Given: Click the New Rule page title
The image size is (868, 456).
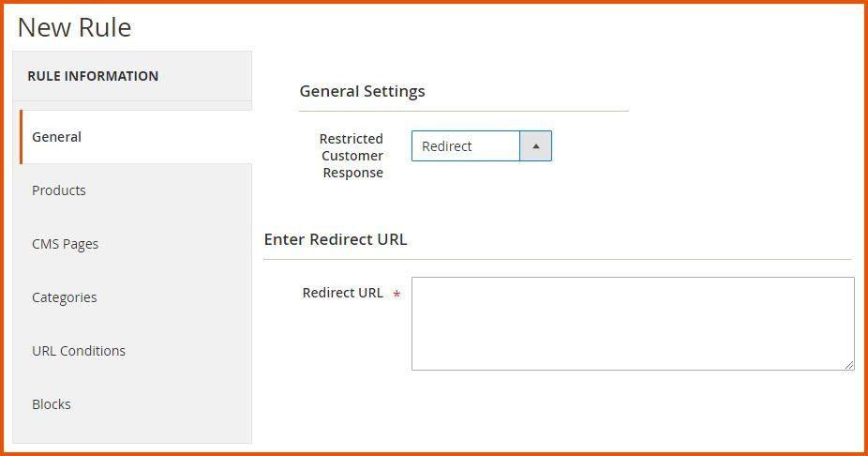Looking at the screenshot, I should coord(75,27).
